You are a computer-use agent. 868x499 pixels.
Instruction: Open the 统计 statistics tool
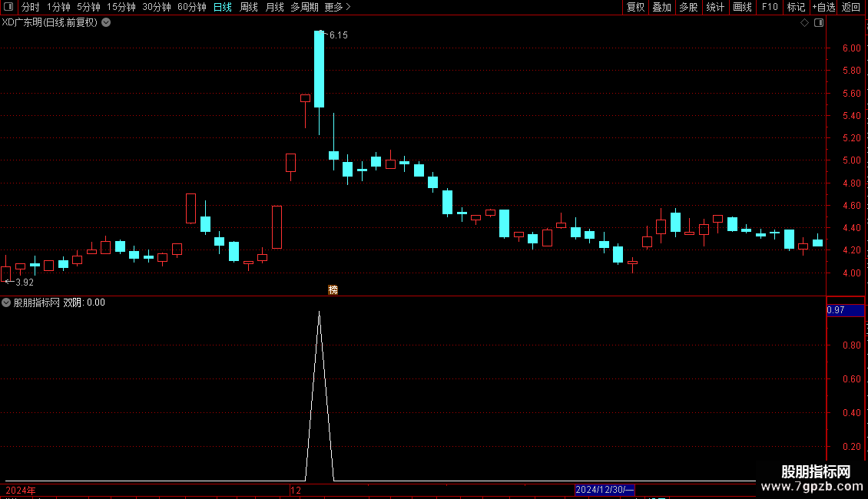point(714,7)
